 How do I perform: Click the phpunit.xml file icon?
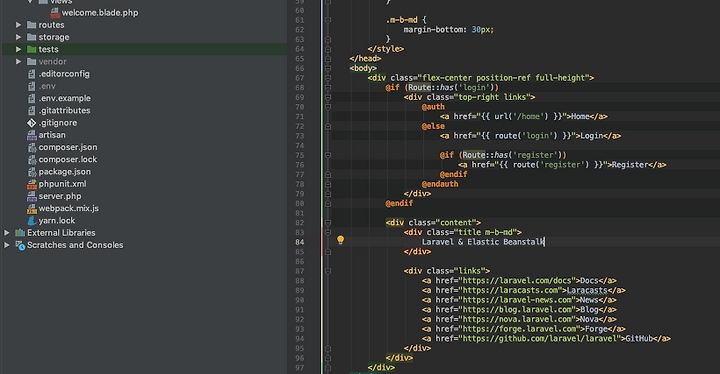[31, 184]
